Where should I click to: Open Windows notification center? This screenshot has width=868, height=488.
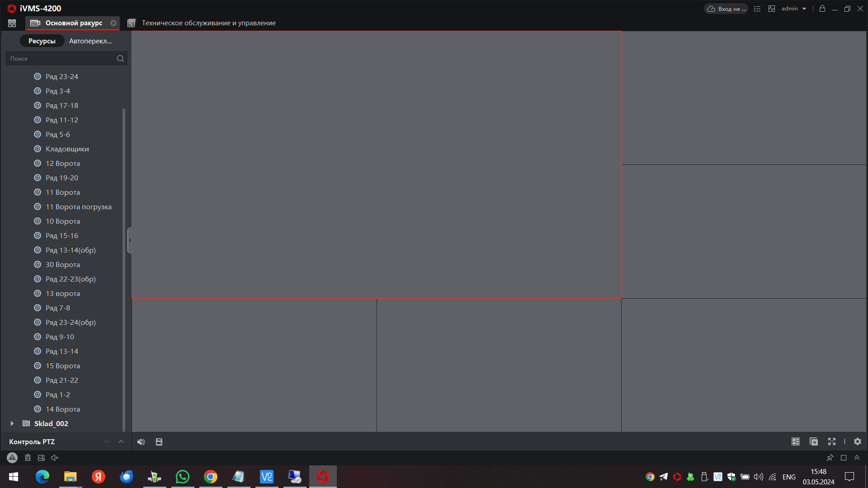pyautogui.click(x=849, y=477)
